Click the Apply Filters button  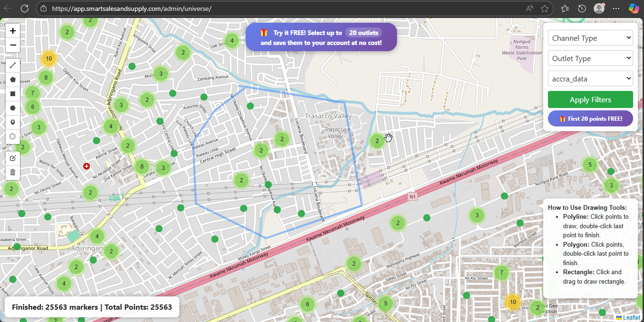point(590,99)
